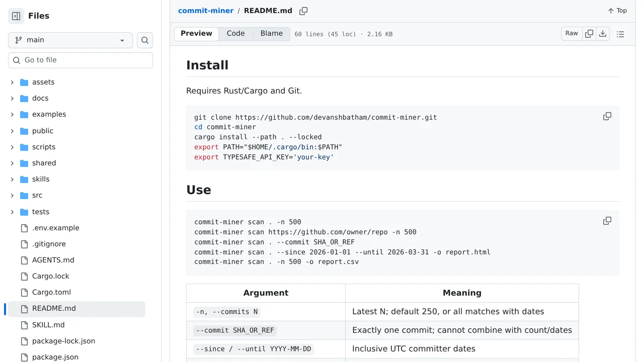
Task: Expand the examples folder chevron
Action: pos(12,114)
